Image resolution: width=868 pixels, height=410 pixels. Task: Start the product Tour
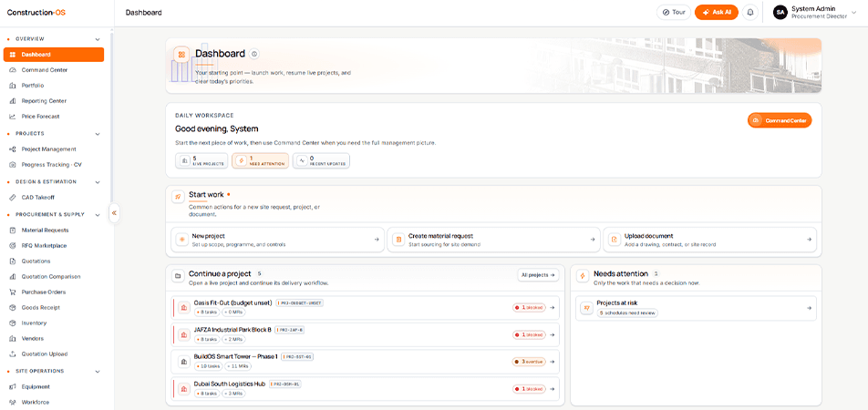(x=674, y=12)
